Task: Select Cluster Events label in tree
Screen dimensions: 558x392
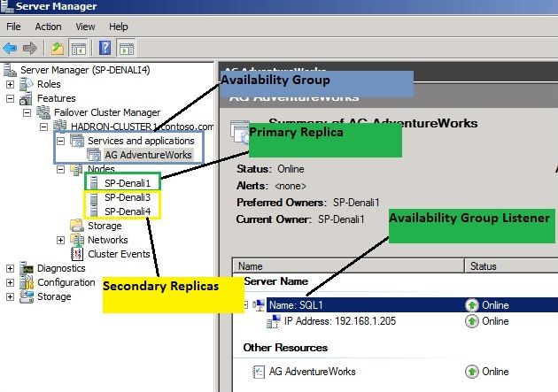Action: point(119,254)
